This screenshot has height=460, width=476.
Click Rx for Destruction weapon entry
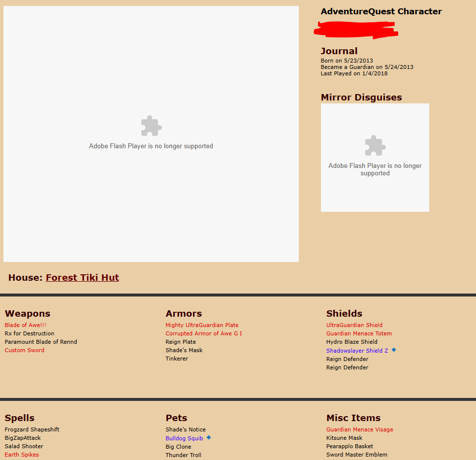coord(30,333)
